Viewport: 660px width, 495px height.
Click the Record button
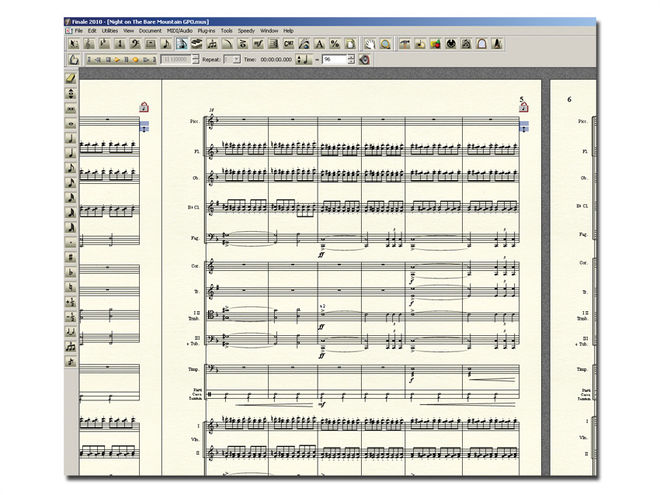[136, 60]
